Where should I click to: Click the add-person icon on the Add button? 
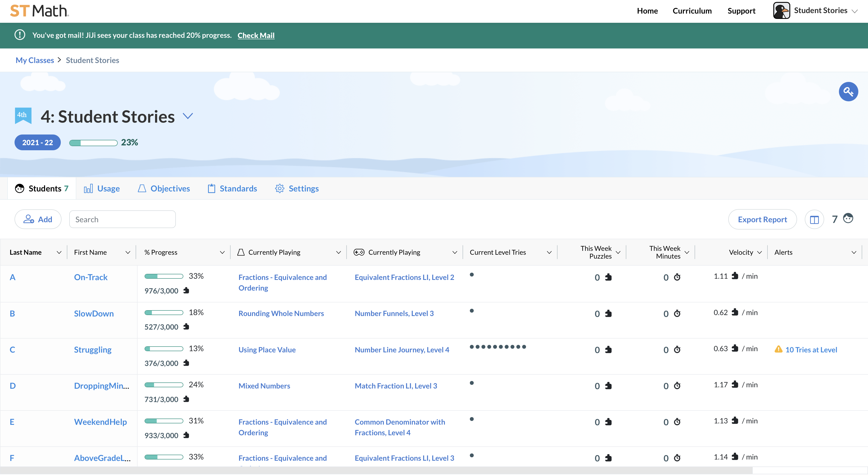click(29, 219)
